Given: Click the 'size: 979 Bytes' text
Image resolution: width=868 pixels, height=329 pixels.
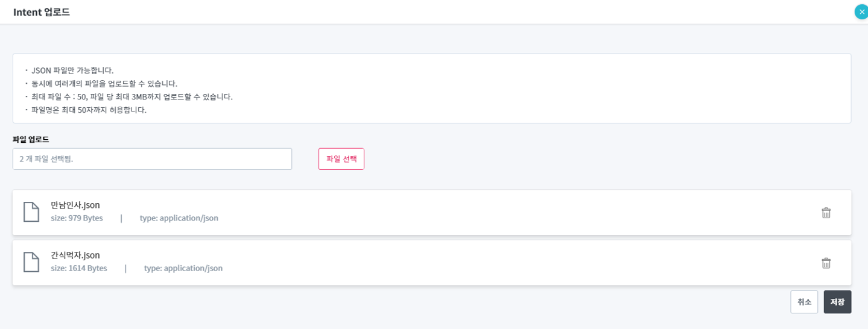Looking at the screenshot, I should point(77,218).
